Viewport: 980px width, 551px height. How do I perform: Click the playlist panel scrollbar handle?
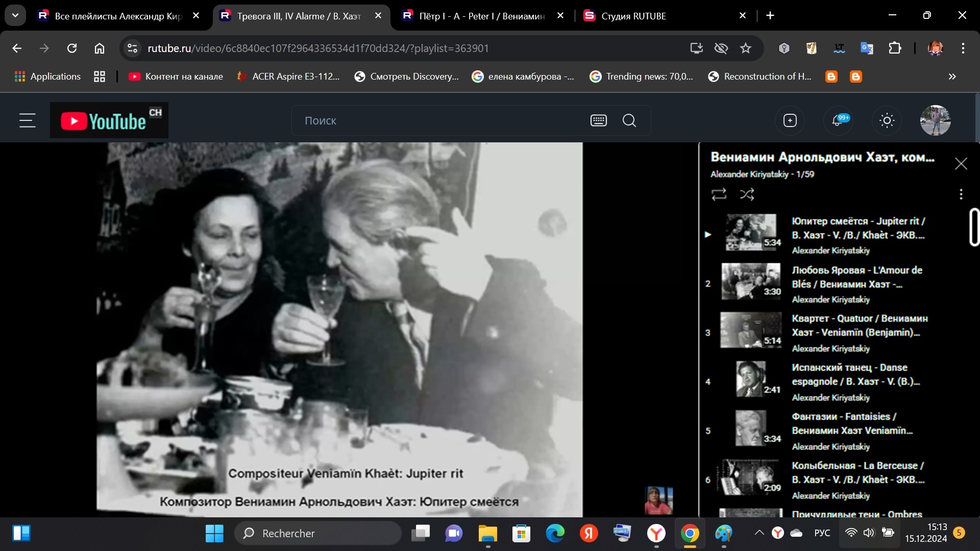[x=974, y=228]
